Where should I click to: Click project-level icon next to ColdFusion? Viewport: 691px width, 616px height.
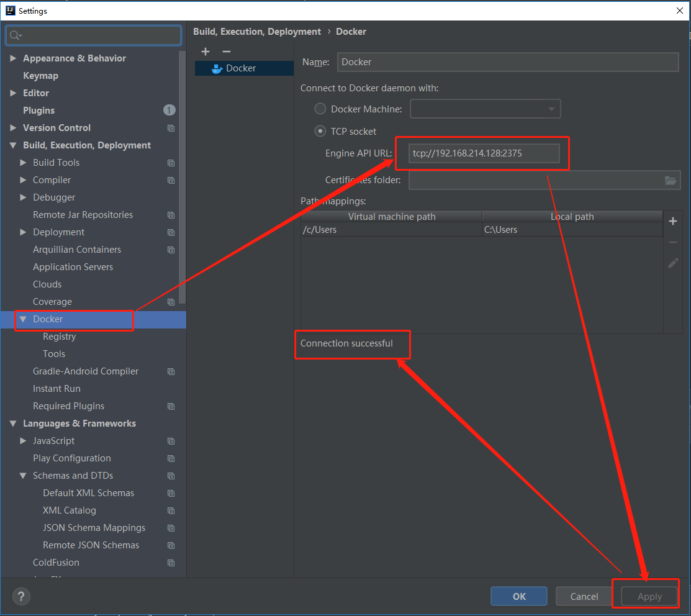point(171,563)
